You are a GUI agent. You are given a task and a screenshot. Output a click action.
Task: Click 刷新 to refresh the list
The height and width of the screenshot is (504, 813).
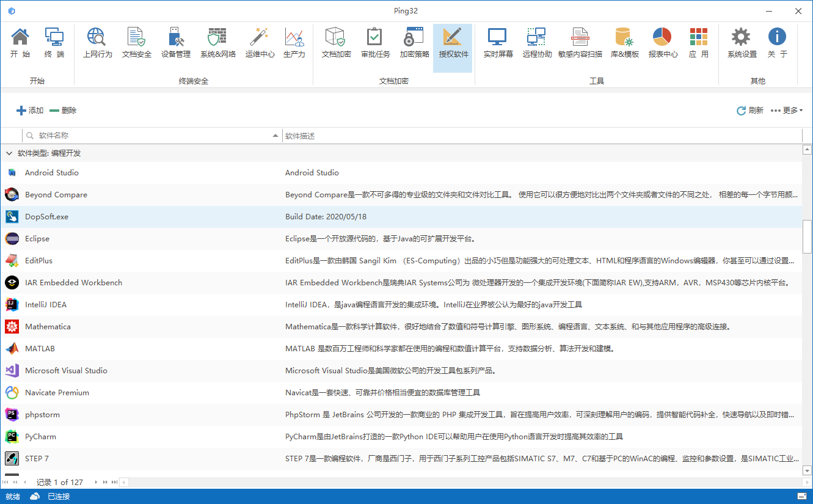point(750,111)
